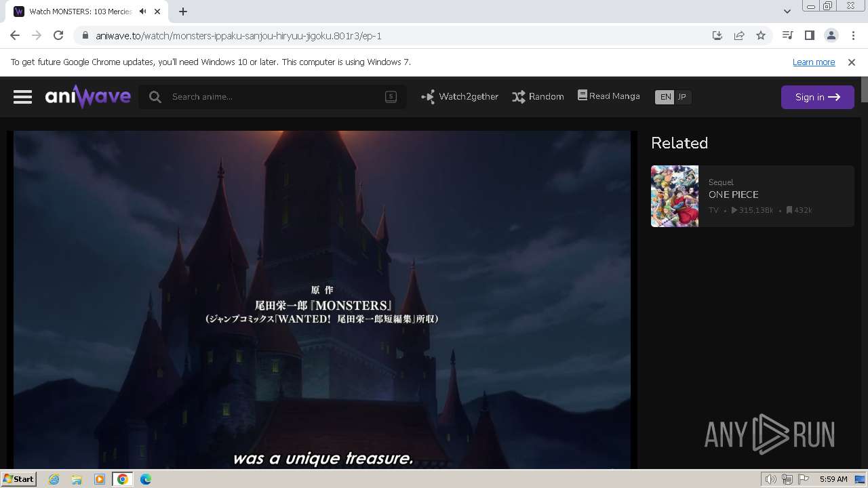Screen dimensions: 868x488
Task: Open a Random anime
Action: [x=538, y=97]
